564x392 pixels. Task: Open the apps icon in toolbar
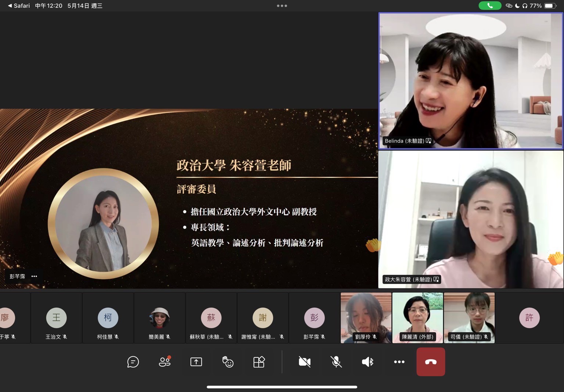click(259, 362)
